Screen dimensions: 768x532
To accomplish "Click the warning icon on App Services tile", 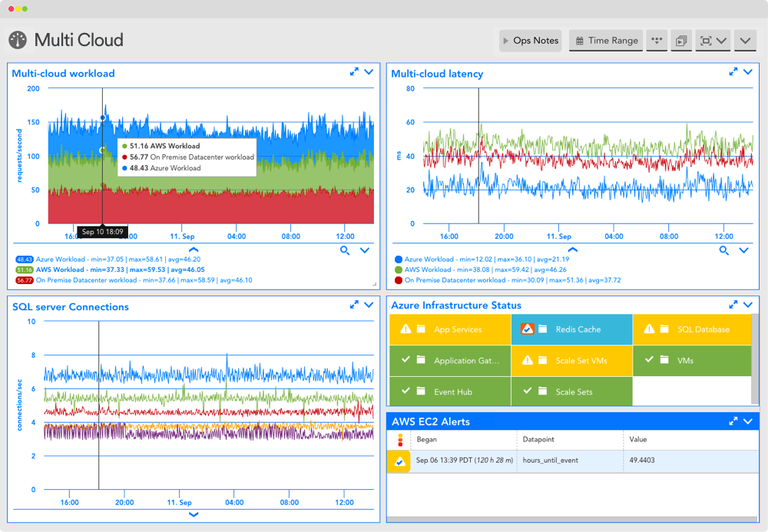I will (406, 329).
